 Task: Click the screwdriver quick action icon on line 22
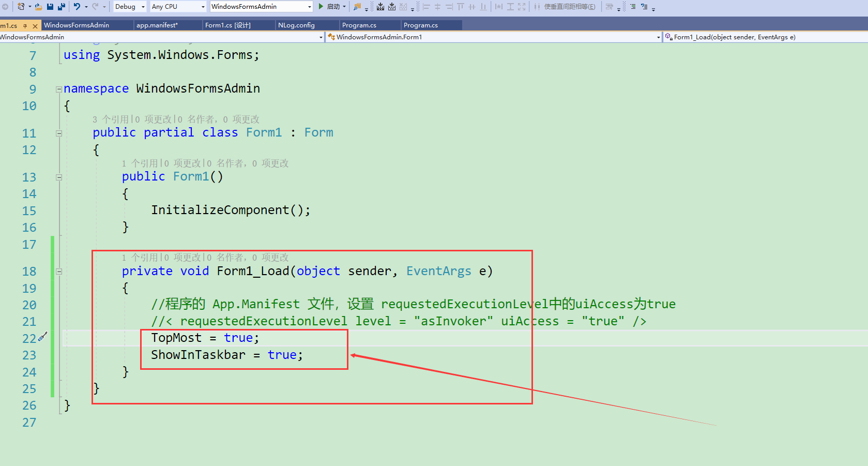coord(43,337)
